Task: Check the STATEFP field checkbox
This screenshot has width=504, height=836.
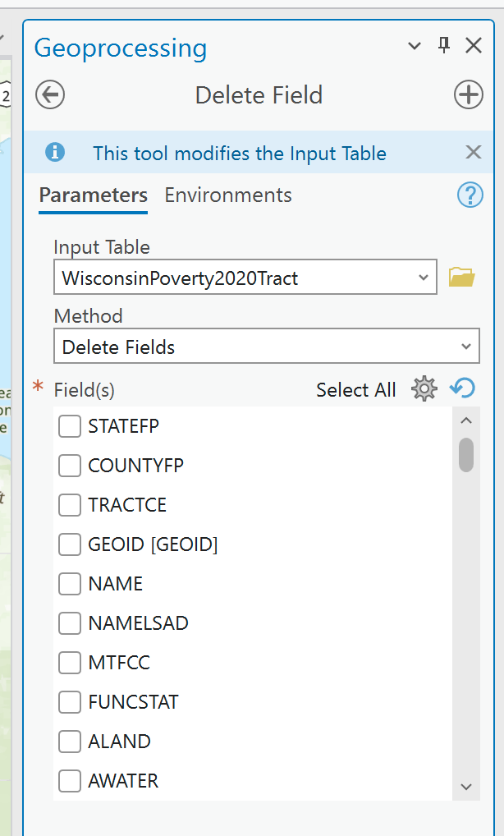Action: (70, 426)
